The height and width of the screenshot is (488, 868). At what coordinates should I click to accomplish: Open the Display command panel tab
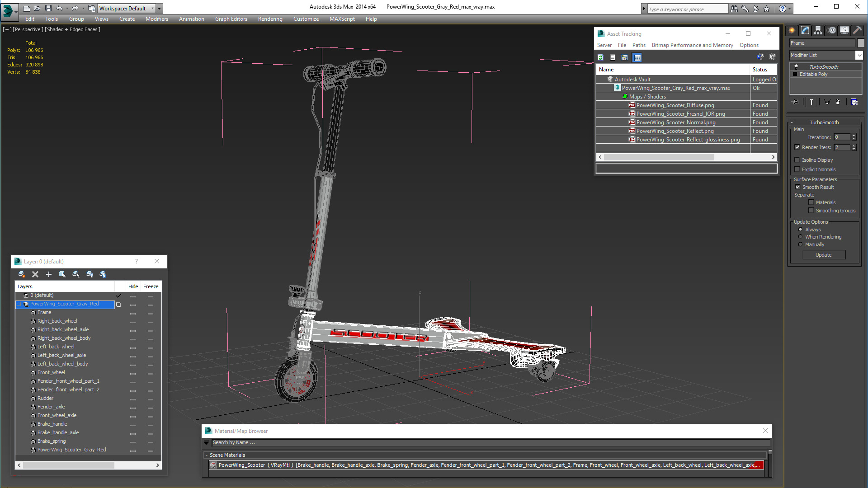pos(844,30)
